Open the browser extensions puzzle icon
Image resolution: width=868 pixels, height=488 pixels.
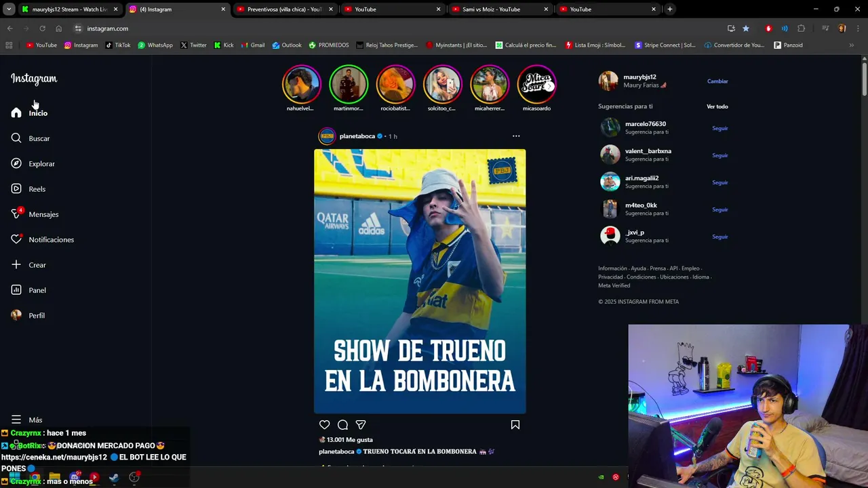802,28
